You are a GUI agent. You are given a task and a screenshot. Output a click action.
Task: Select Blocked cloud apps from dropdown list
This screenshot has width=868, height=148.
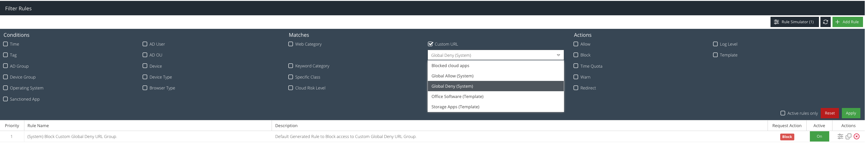pos(450,66)
